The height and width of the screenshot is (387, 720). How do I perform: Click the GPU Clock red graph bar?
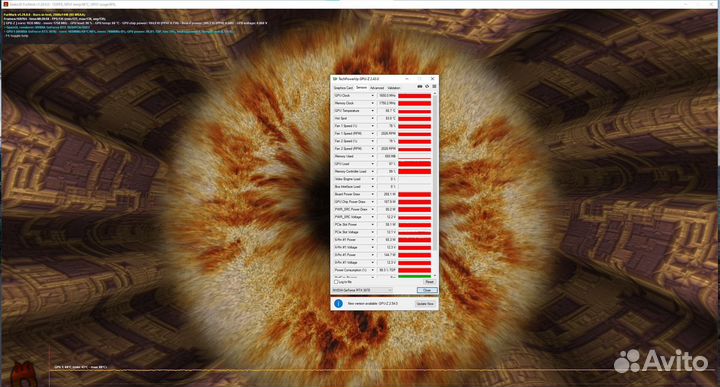tap(414, 95)
